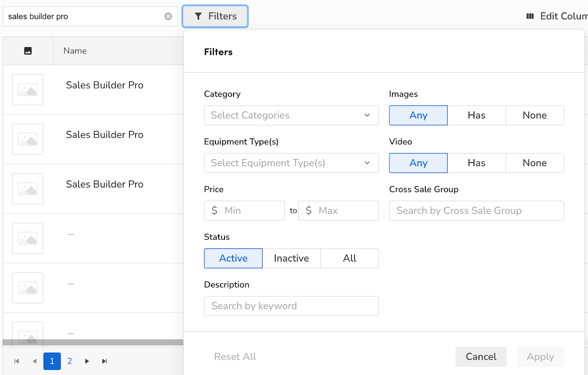Click Reset All in the filters footer
Image resolution: width=588 pixels, height=375 pixels.
click(x=235, y=357)
